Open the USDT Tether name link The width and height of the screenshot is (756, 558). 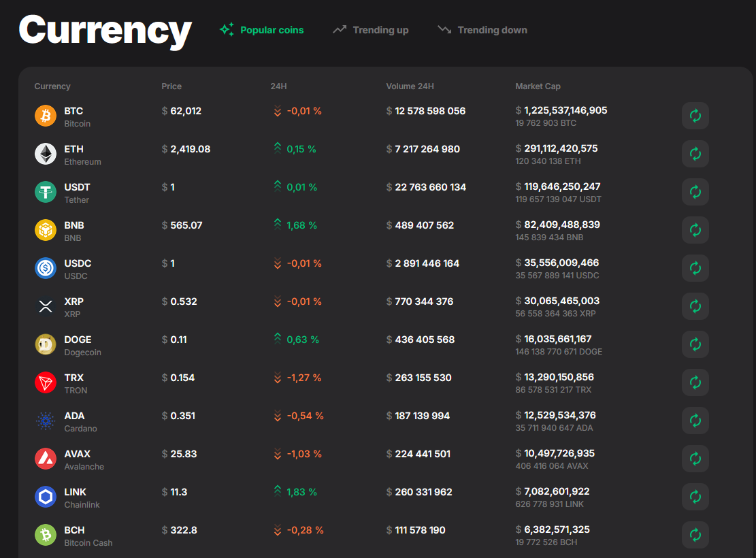tap(77, 193)
